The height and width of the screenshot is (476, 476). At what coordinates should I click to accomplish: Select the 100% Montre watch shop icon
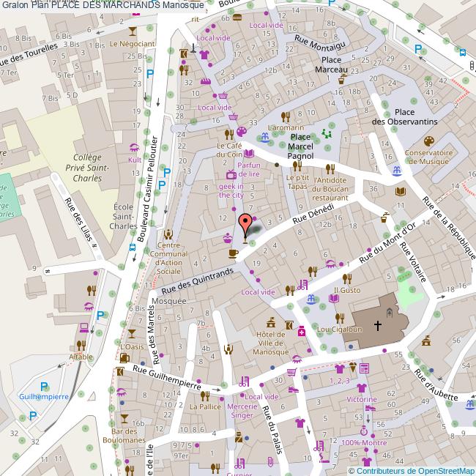click(364, 431)
